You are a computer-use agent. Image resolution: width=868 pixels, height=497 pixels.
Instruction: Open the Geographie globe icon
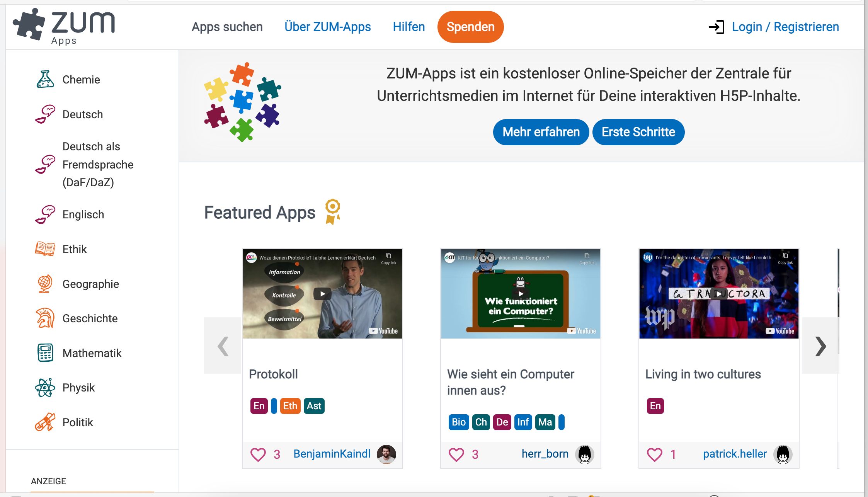coord(45,284)
